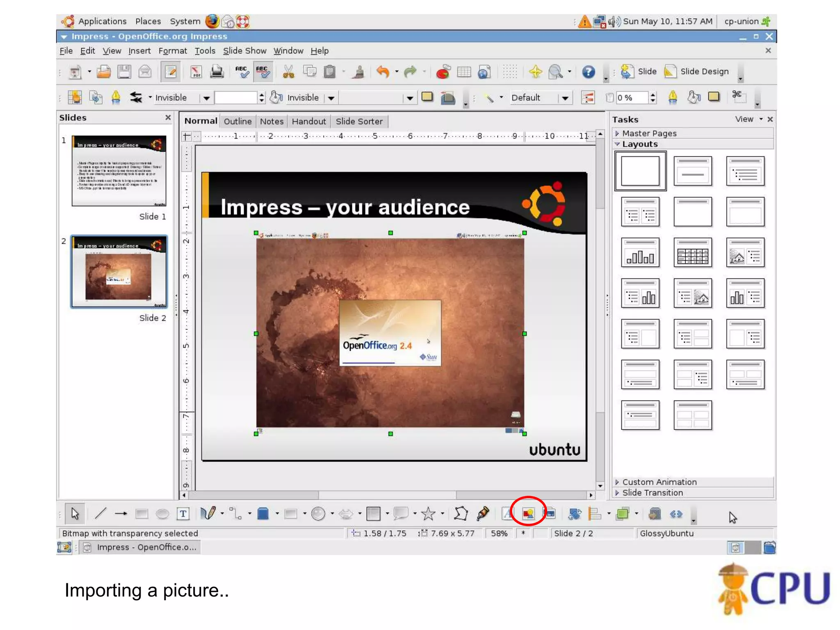
Task: Click the Spellcheck ABC icon
Action: click(x=242, y=72)
